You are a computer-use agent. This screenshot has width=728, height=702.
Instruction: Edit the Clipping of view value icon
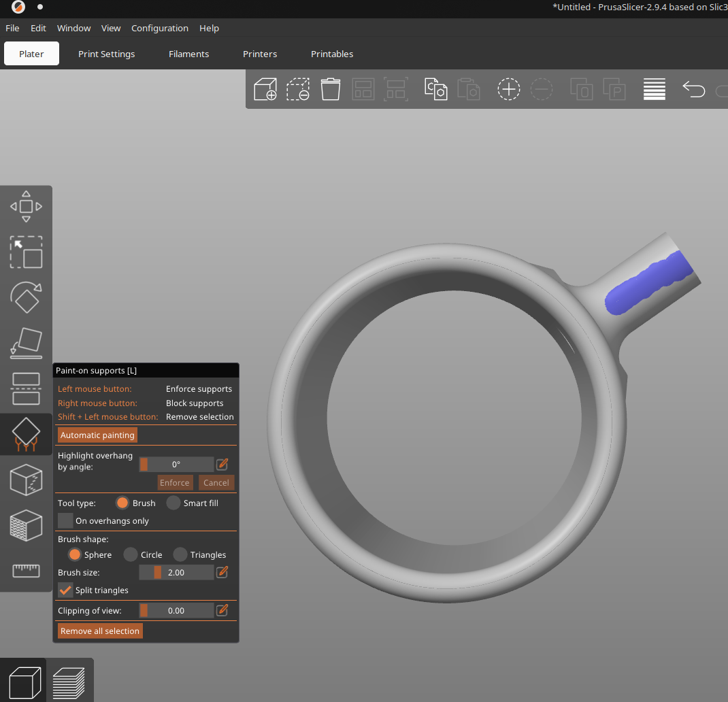(222, 611)
